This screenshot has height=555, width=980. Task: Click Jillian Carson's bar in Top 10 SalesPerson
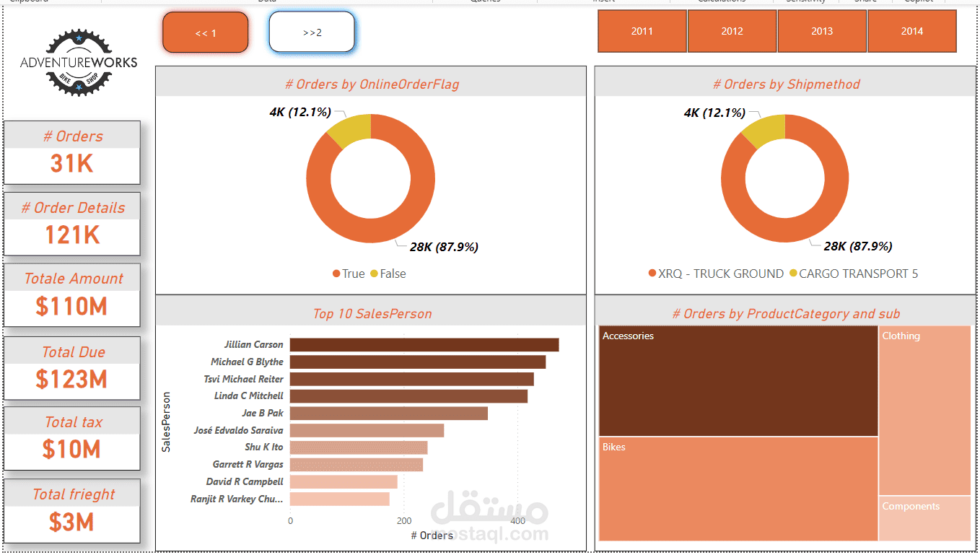tap(422, 344)
